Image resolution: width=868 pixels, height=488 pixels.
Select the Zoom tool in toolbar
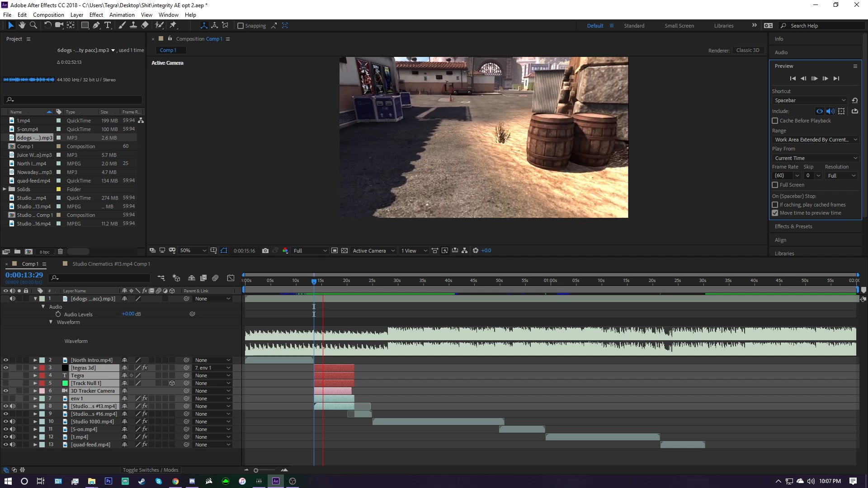(33, 26)
